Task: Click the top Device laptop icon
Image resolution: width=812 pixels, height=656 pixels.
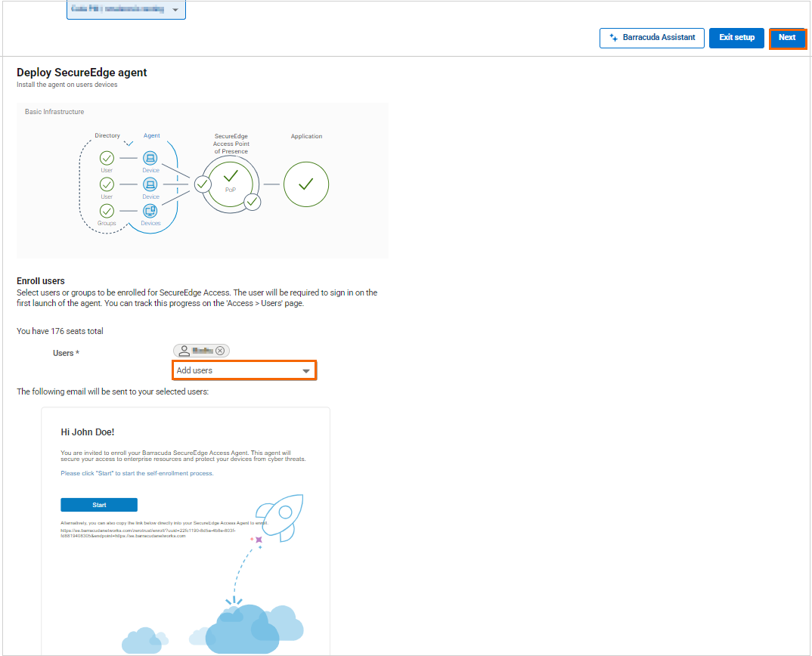Action: 150,158
